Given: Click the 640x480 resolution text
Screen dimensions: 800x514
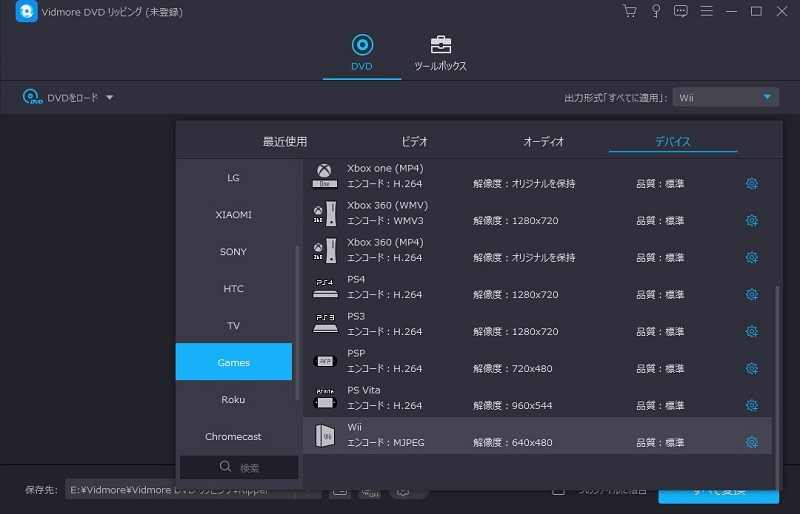Looking at the screenshot, I should (532, 443).
